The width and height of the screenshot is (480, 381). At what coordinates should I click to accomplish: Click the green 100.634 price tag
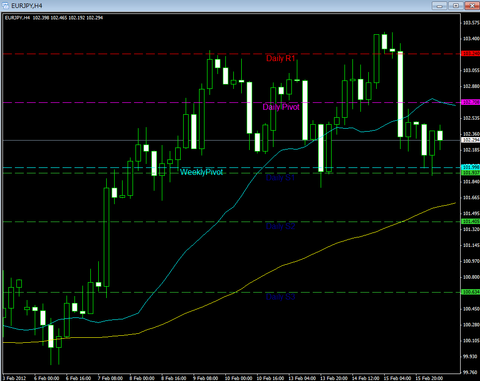pyautogui.click(x=471, y=292)
